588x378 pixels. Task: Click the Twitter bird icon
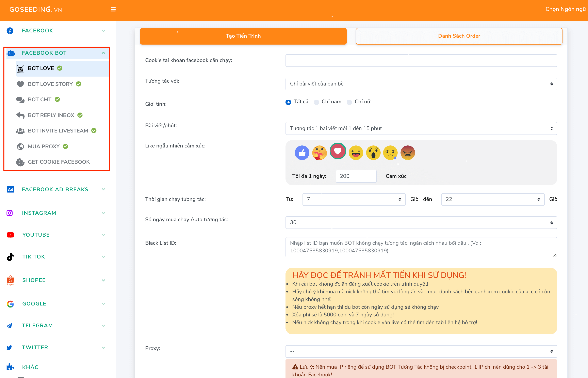10,348
